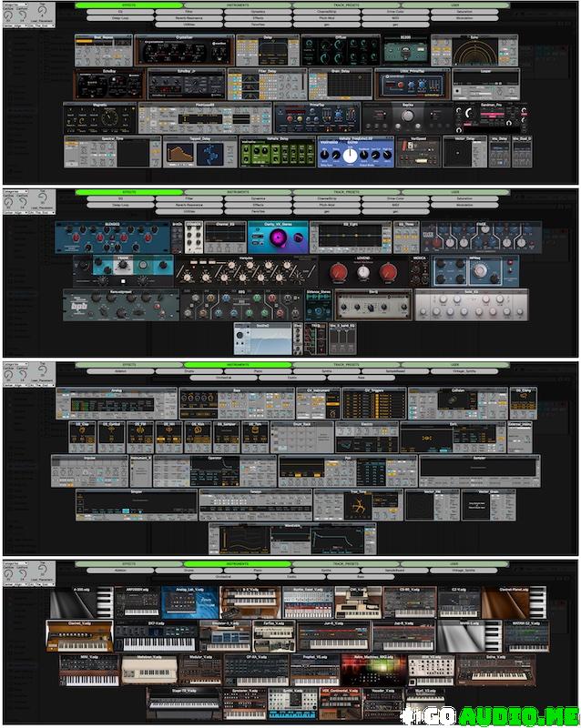Load the Spectral_Time device
This screenshot has width=581, height=728.
click(x=113, y=151)
